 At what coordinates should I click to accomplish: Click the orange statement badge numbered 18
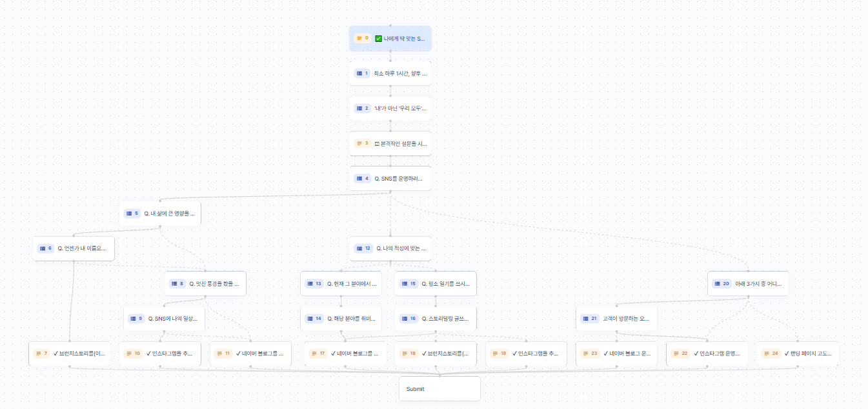(x=409, y=354)
